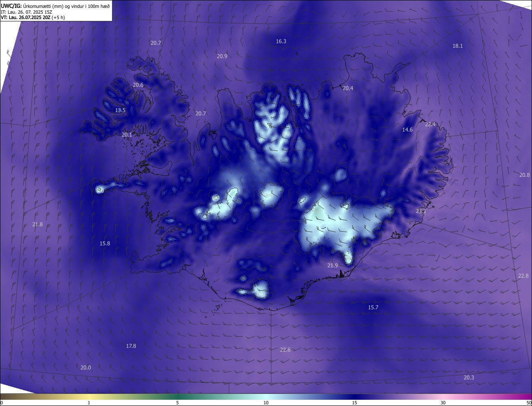Click the 20.8 value label
532x406 pixels.
525,175
